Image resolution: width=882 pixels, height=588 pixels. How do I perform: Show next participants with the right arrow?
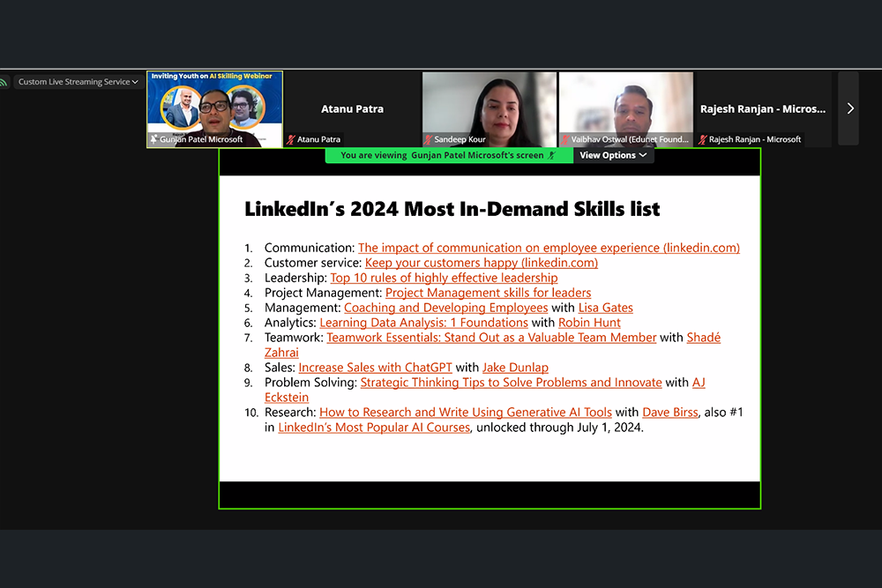tap(849, 108)
